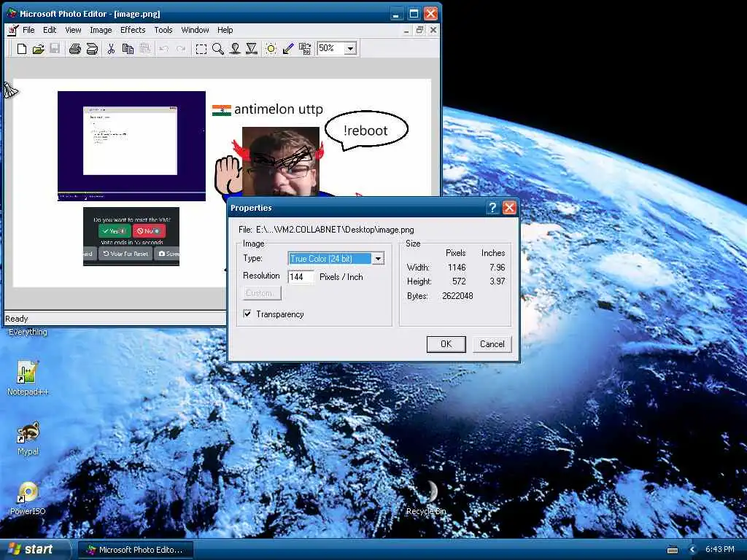Click the Print icon in the toolbar

tap(75, 49)
